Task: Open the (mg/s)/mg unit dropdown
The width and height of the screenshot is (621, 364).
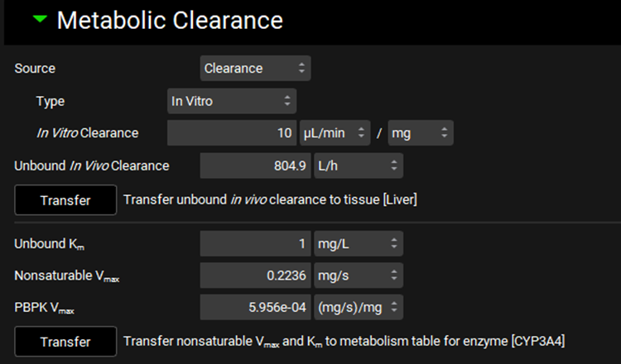Action: tap(358, 308)
